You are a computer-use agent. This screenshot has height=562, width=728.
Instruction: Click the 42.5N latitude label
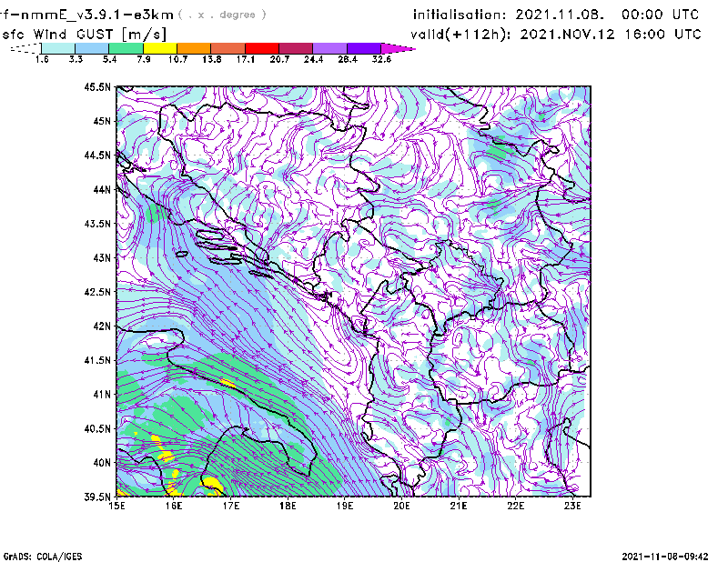(97, 292)
